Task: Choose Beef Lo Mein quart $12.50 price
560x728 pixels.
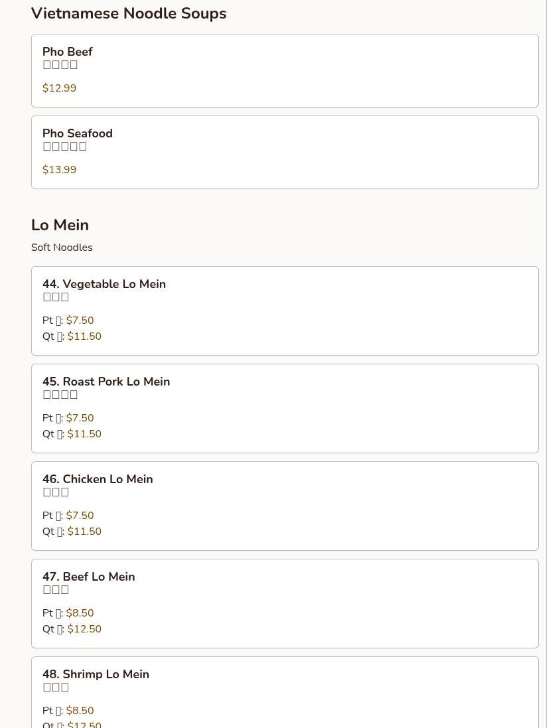Action: click(x=84, y=629)
